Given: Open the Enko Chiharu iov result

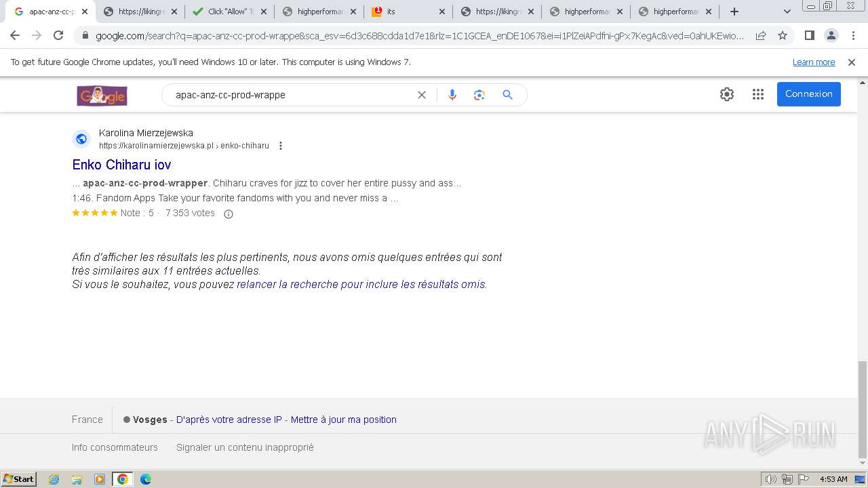Looking at the screenshot, I should 121,165.
